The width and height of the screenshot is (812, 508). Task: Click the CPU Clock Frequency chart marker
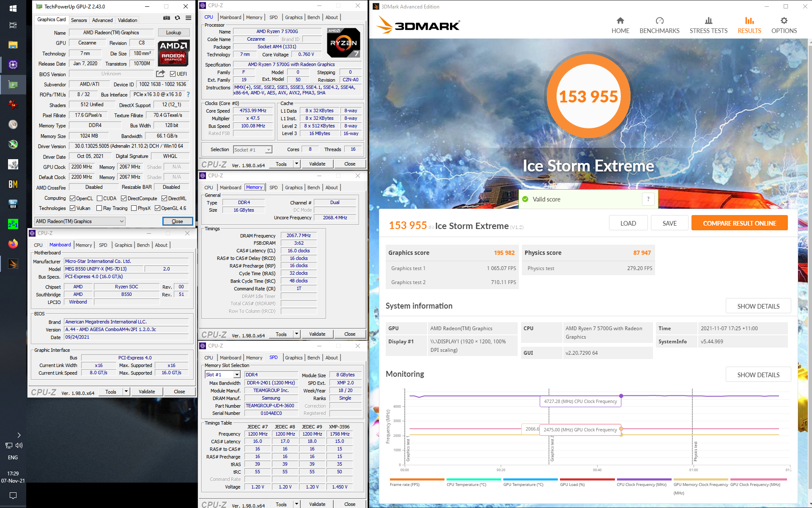point(621,396)
